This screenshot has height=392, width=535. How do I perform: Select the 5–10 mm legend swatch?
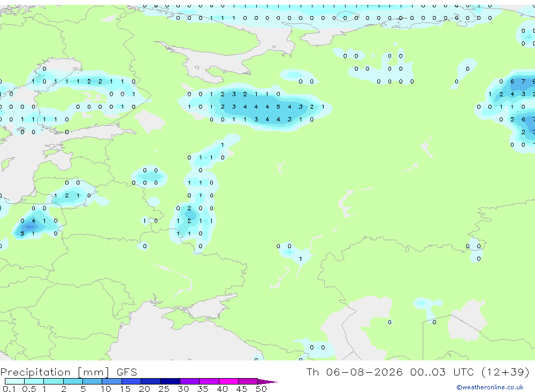tap(93, 381)
